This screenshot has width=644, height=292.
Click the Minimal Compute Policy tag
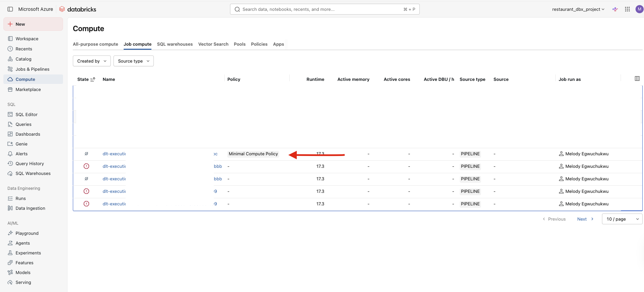tap(253, 154)
